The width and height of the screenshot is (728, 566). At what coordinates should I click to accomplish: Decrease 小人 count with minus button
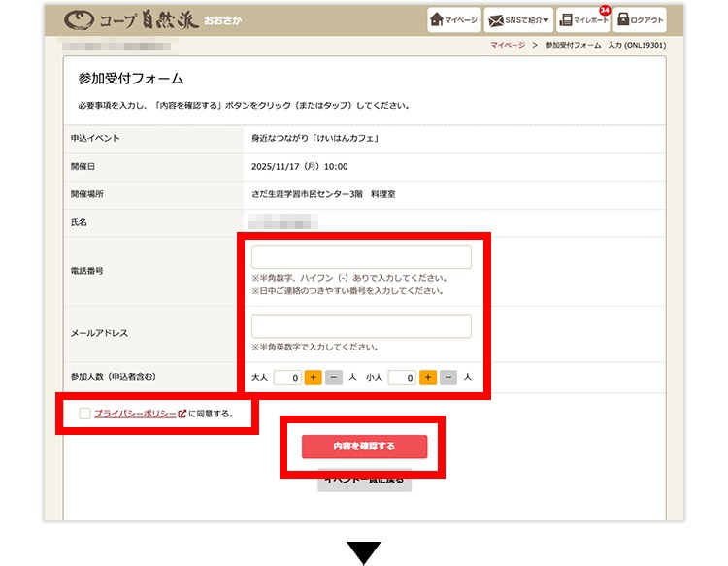(448, 378)
